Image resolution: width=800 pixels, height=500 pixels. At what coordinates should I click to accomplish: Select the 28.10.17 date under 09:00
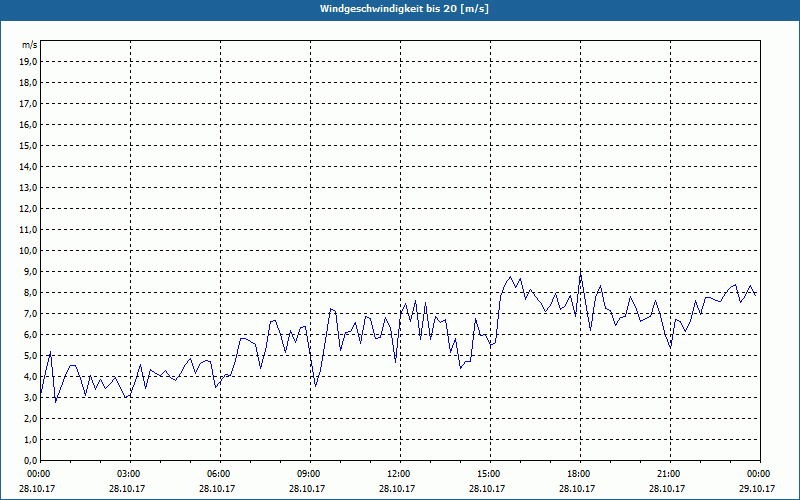pos(307,488)
